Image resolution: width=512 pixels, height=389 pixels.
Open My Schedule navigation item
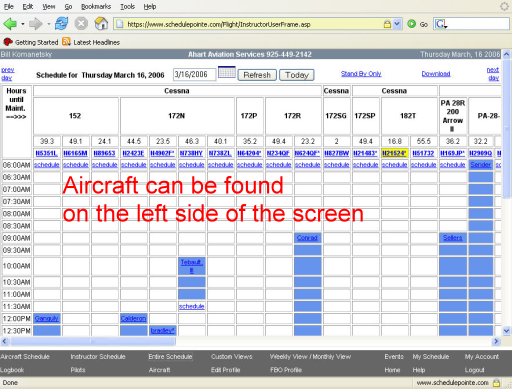tap(431, 356)
